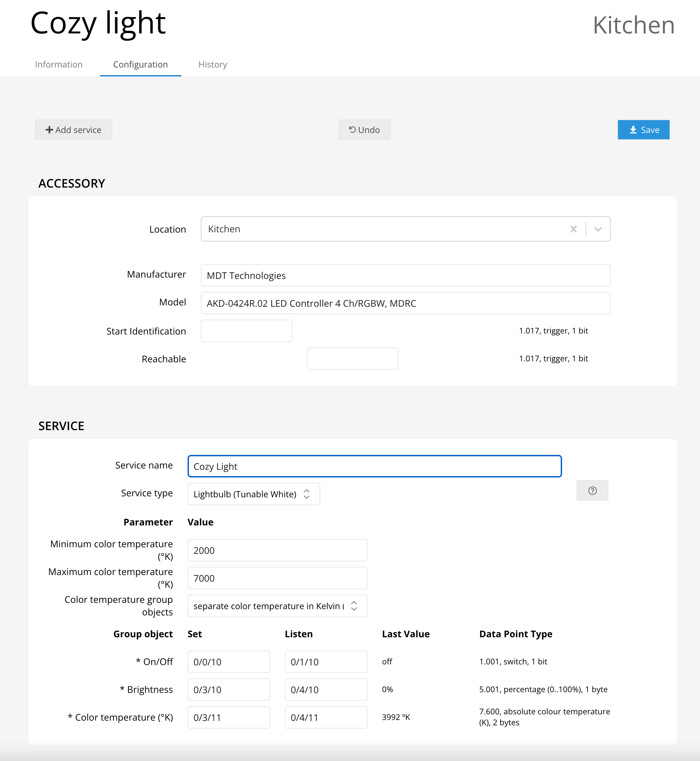Click the Service name field
This screenshot has width=700, height=761.
click(x=374, y=466)
